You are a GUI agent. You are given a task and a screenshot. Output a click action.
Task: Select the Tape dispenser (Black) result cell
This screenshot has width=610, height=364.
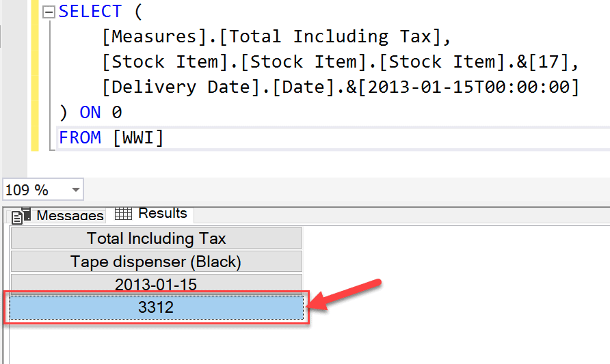coord(156,262)
